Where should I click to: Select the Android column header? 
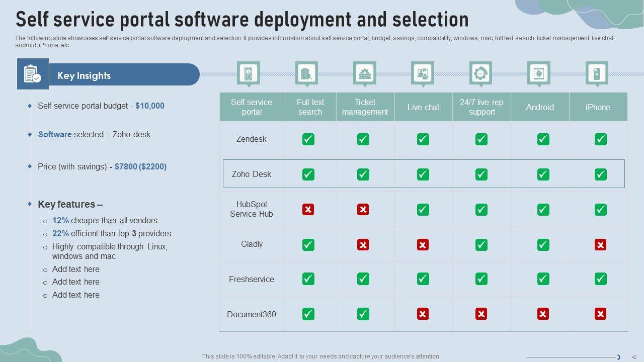pyautogui.click(x=540, y=107)
